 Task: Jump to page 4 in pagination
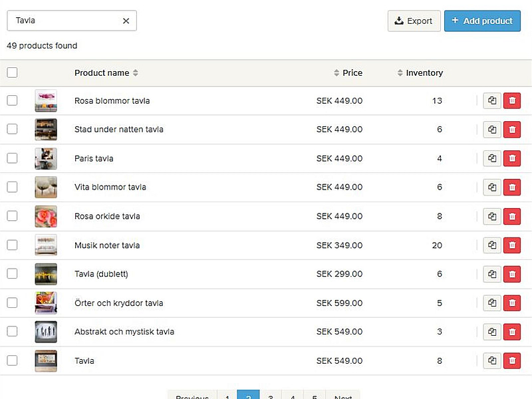tap(292, 396)
